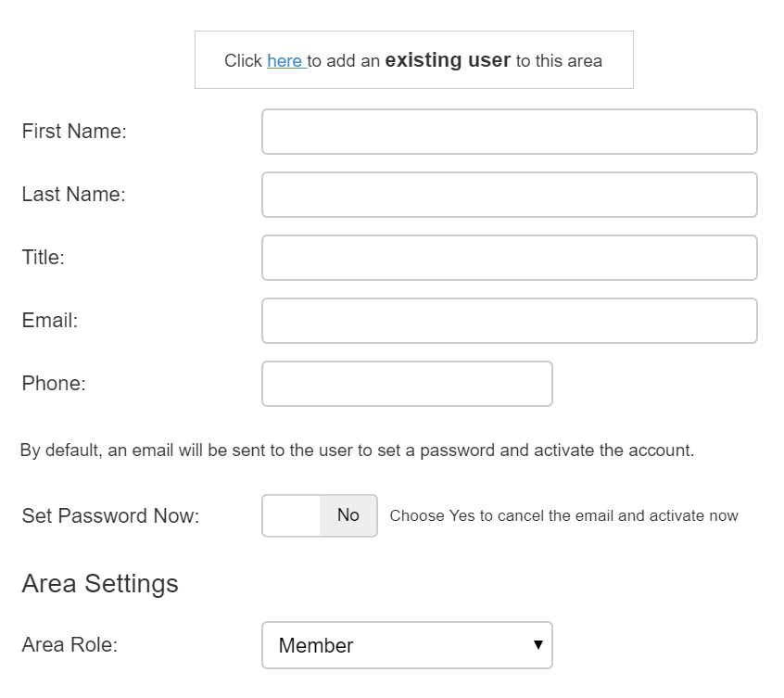This screenshot has width=784, height=698.
Task: Click the Set Password Now label
Action: click(x=110, y=515)
